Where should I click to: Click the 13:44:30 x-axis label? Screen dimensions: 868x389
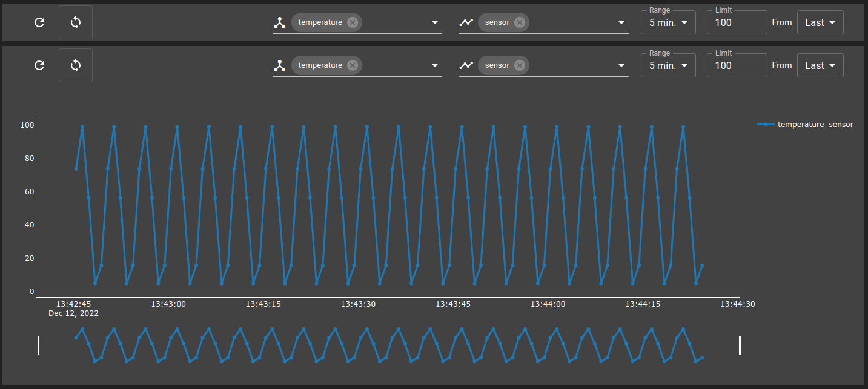click(x=737, y=304)
